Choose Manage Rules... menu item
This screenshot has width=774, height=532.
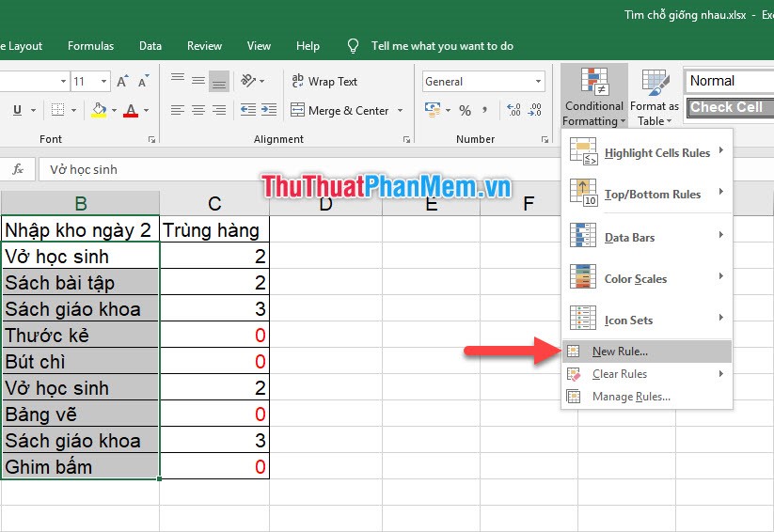[x=647, y=397]
